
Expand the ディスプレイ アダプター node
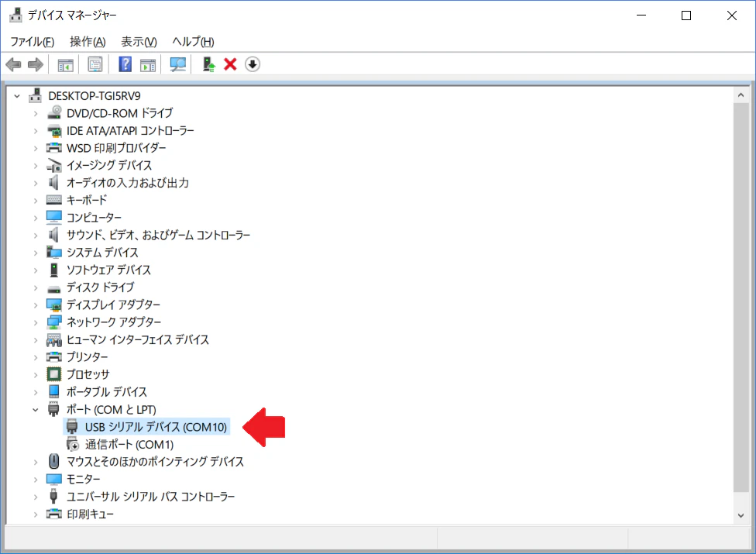[36, 305]
